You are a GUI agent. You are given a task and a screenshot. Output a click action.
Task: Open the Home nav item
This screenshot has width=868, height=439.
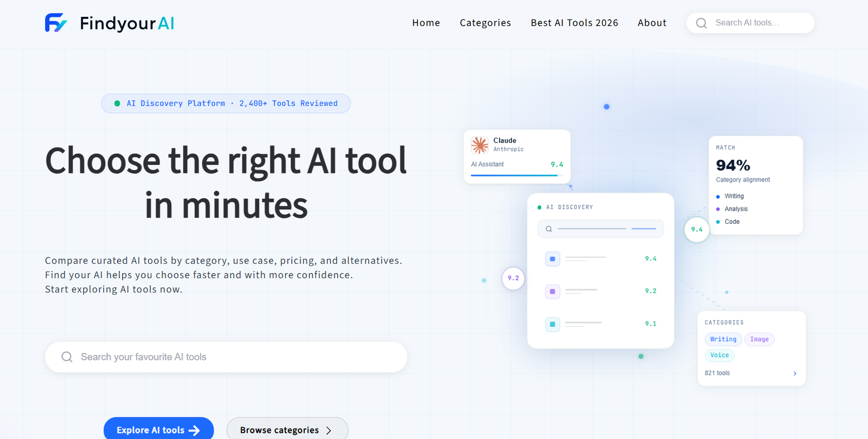426,23
